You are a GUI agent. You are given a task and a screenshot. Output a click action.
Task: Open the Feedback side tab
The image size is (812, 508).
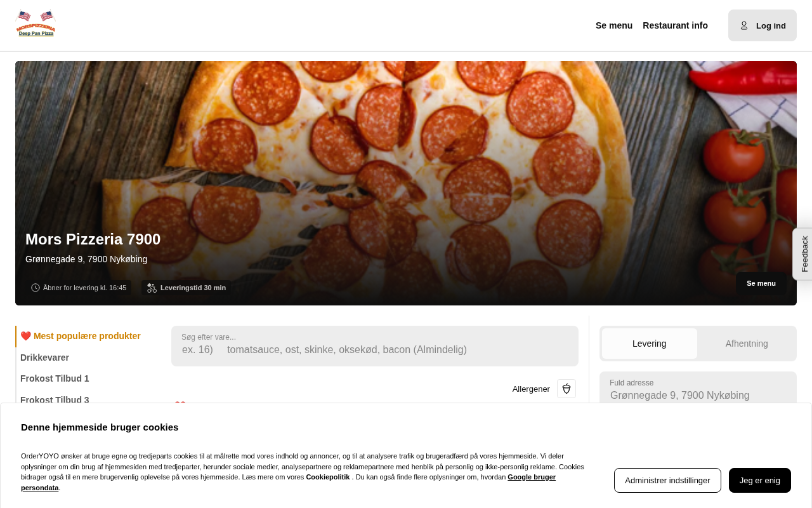pos(803,254)
